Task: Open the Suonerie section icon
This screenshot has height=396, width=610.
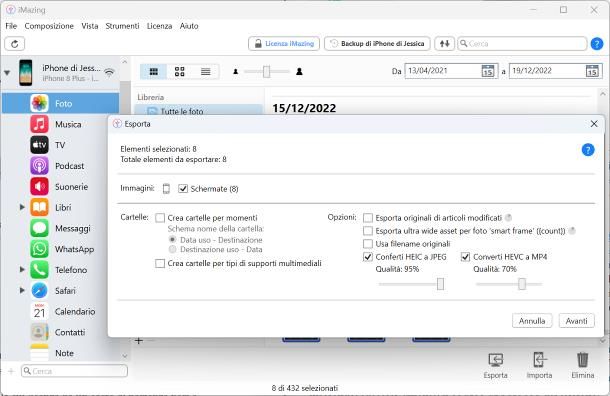Action: (x=39, y=187)
